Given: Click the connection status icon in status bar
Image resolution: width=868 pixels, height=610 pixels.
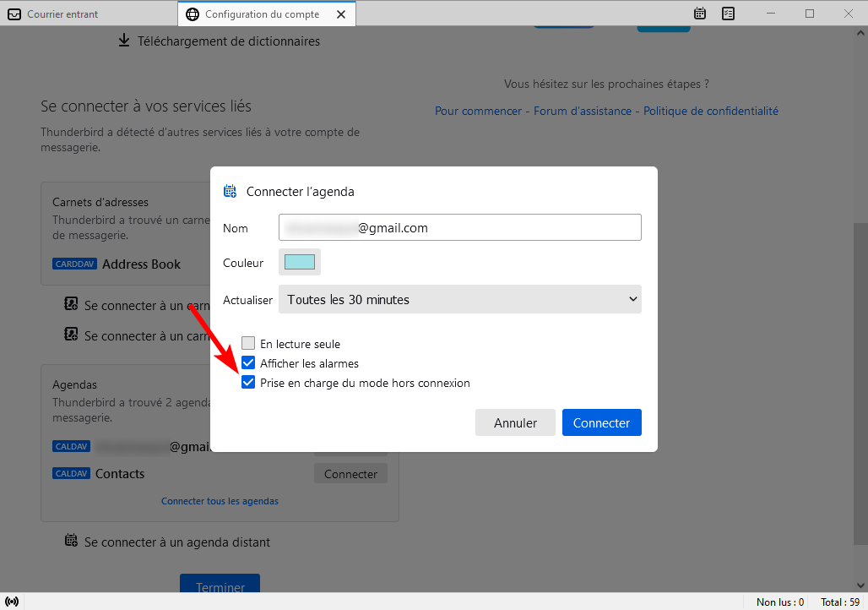Looking at the screenshot, I should (x=12, y=602).
